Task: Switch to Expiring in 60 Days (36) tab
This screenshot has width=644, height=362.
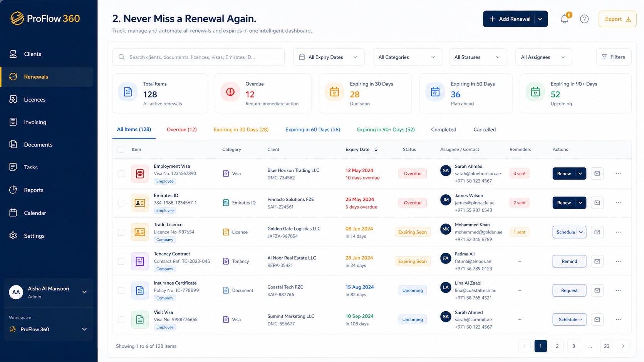Action: tap(313, 130)
